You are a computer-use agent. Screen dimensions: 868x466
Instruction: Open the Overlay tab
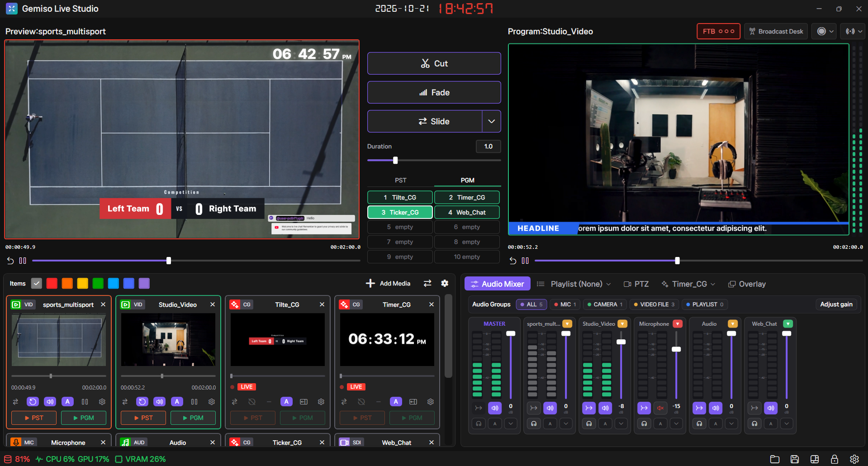coord(747,284)
